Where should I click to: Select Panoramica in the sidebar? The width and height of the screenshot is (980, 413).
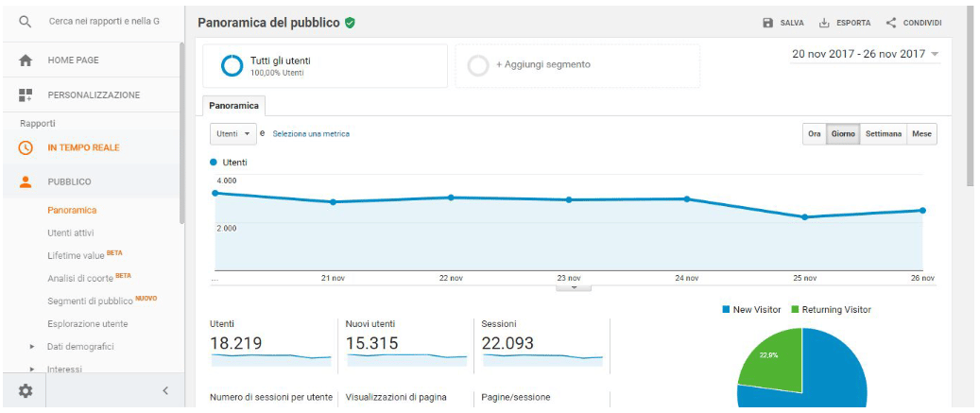(72, 211)
